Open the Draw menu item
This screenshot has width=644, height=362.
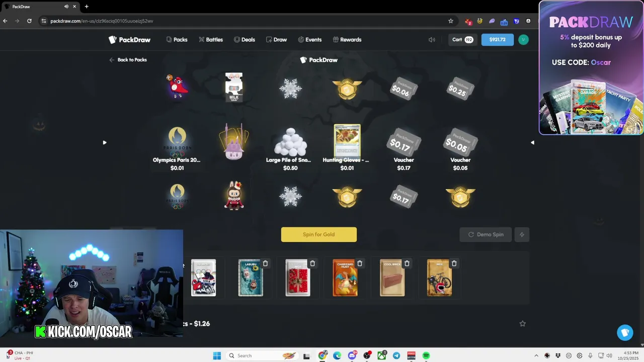pos(276,40)
